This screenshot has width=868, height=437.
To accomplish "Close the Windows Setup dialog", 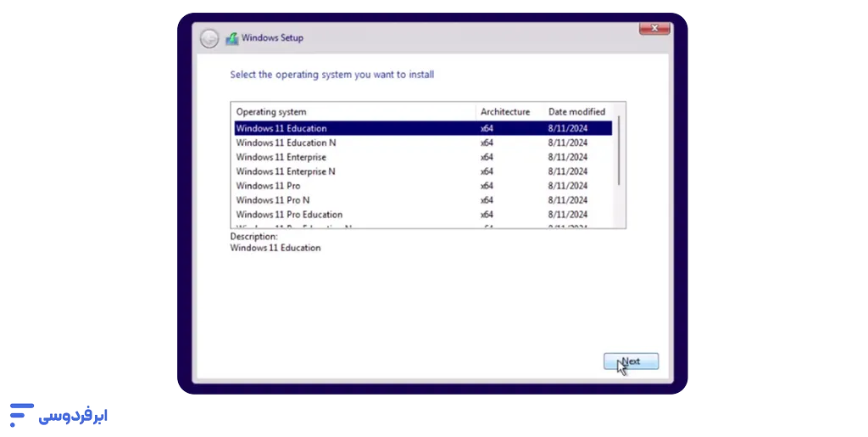I will point(654,28).
